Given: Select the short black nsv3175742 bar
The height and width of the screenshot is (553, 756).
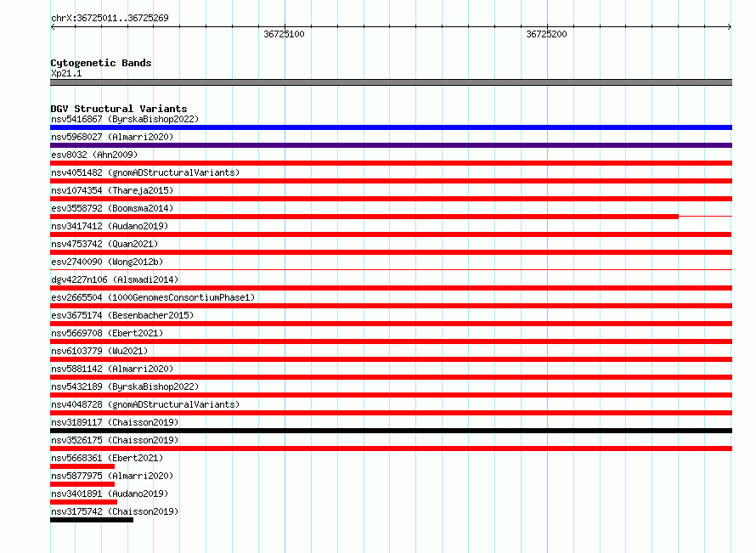Looking at the screenshot, I should (x=92, y=520).
